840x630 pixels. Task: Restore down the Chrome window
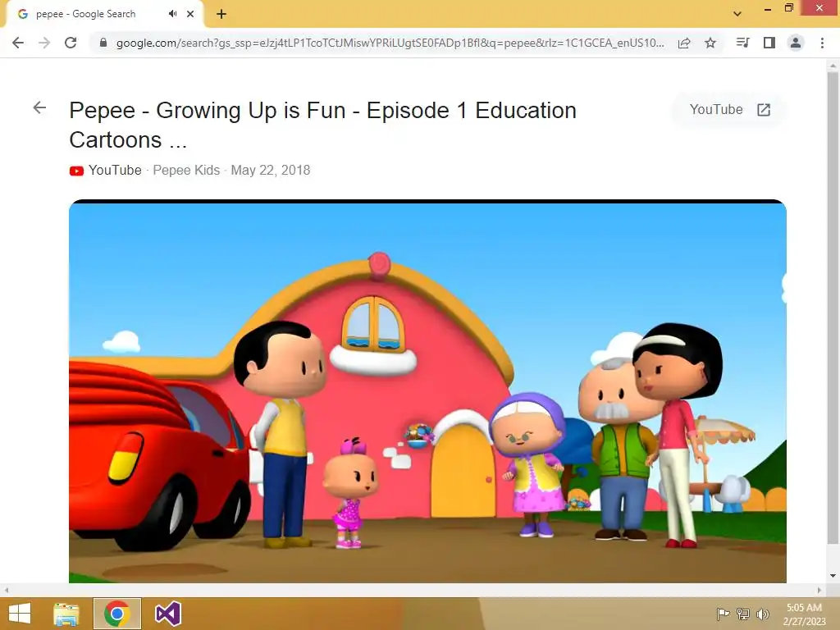pyautogui.click(x=788, y=8)
